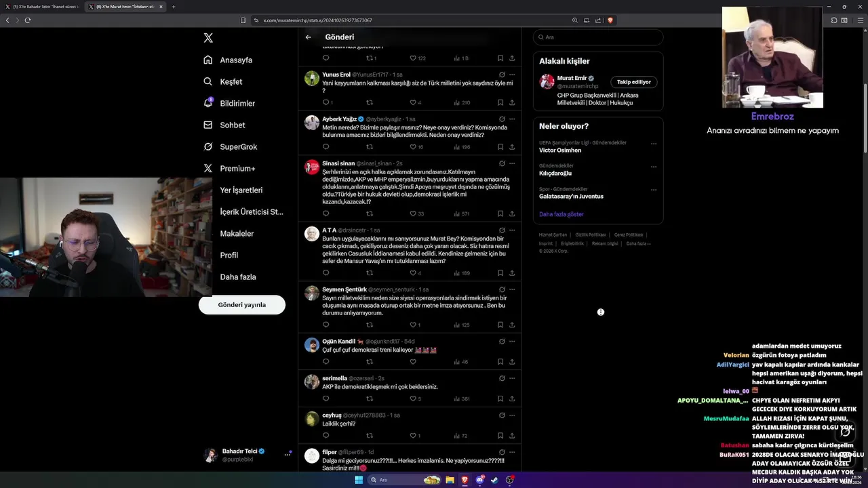Screen dimensions: 868x488
Task: Open Profil page
Action: (229, 256)
